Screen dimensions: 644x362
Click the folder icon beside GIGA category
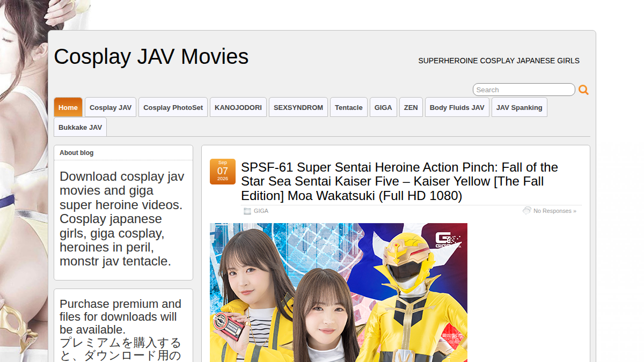pyautogui.click(x=247, y=211)
